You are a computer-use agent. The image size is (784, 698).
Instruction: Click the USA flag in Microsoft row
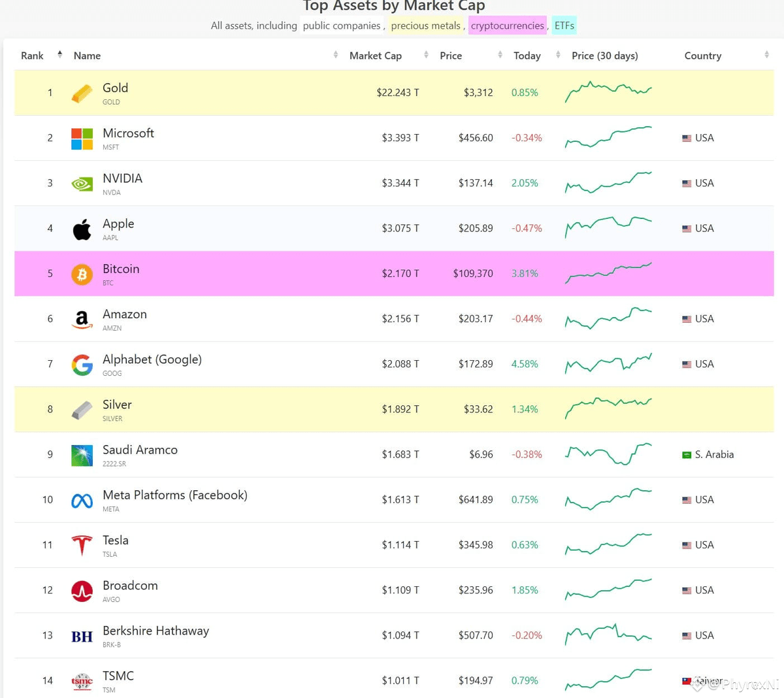[687, 138]
